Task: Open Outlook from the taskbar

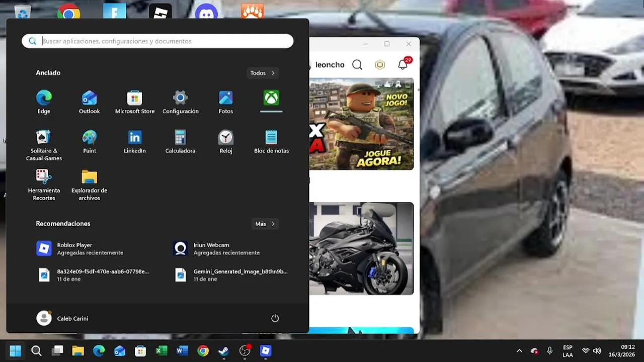Action: (x=120, y=350)
